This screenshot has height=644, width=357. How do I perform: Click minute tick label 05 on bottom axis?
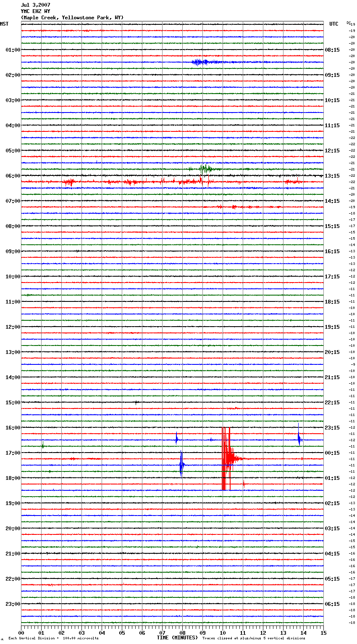click(x=122, y=633)
